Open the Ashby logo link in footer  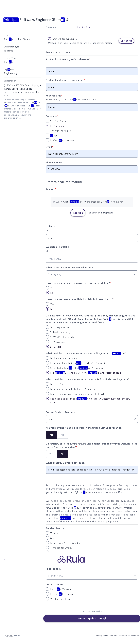pyautogui.click(x=17, y=635)
